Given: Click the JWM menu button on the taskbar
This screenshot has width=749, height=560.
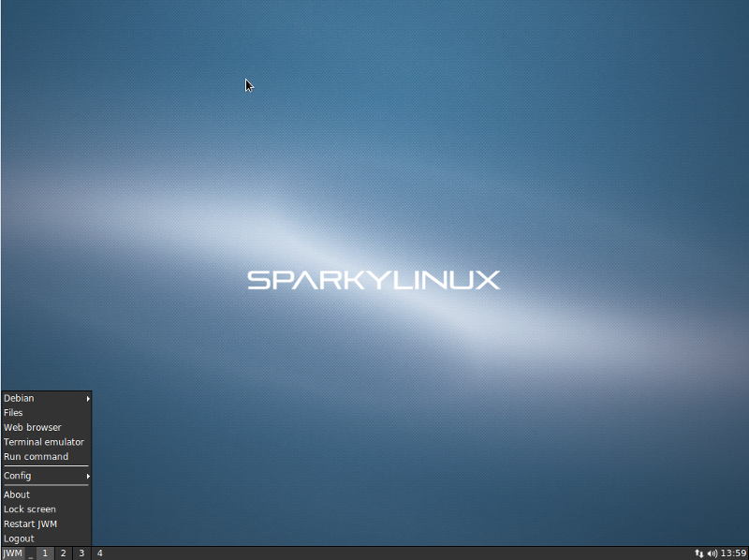Looking at the screenshot, I should (12, 553).
